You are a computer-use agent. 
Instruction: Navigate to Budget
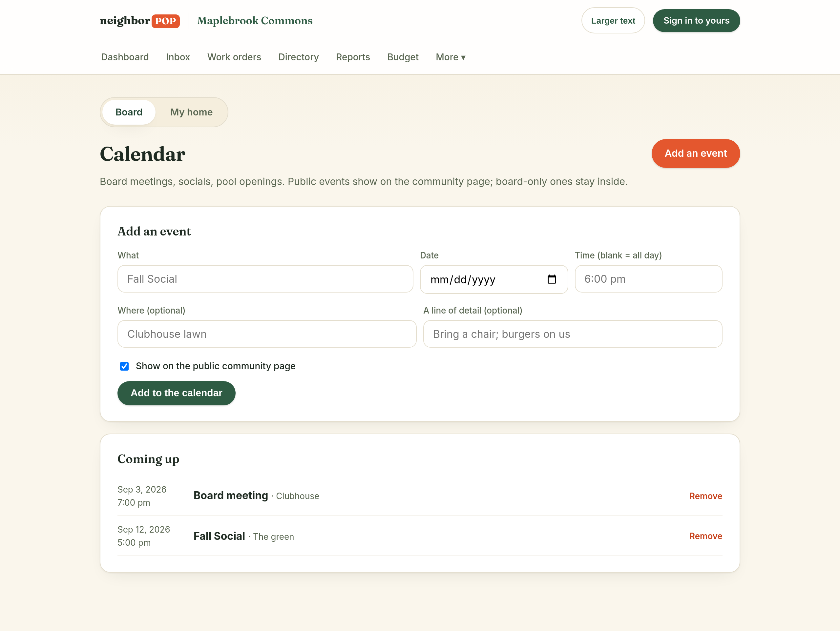[x=403, y=57]
